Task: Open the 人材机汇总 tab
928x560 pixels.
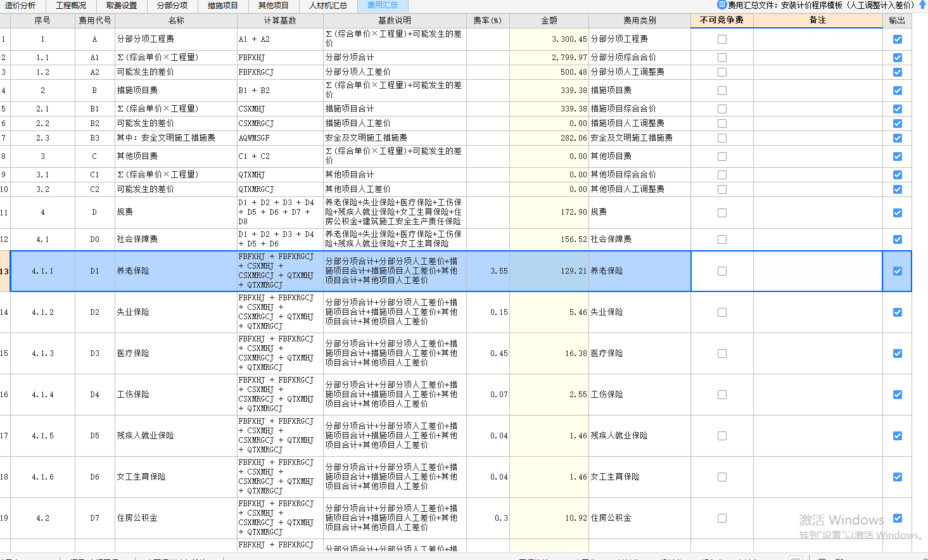Action: pyautogui.click(x=328, y=5)
